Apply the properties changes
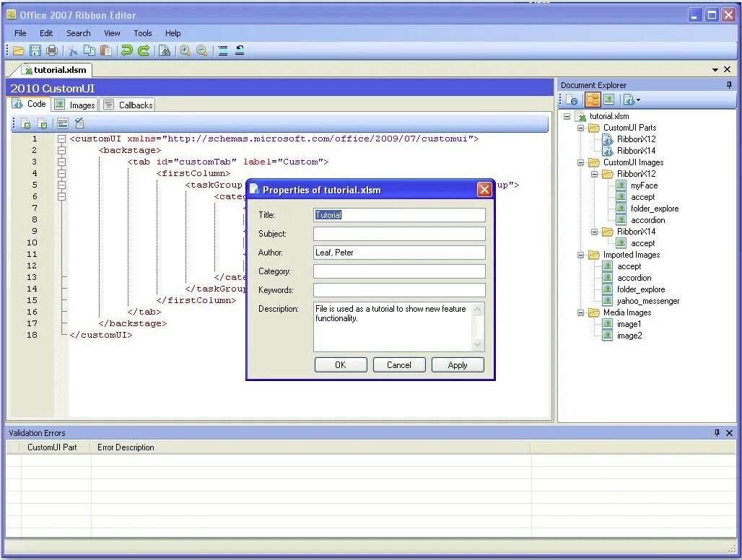Image resolution: width=742 pixels, height=560 pixels. [458, 364]
